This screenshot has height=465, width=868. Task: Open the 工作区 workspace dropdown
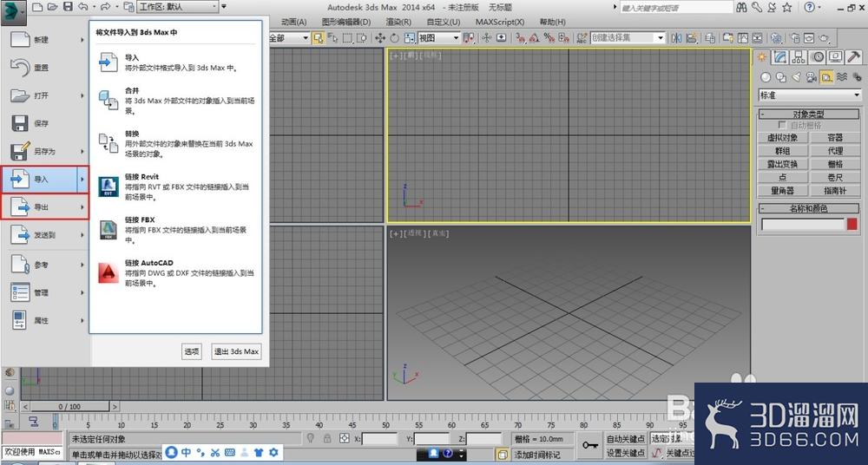point(178,7)
